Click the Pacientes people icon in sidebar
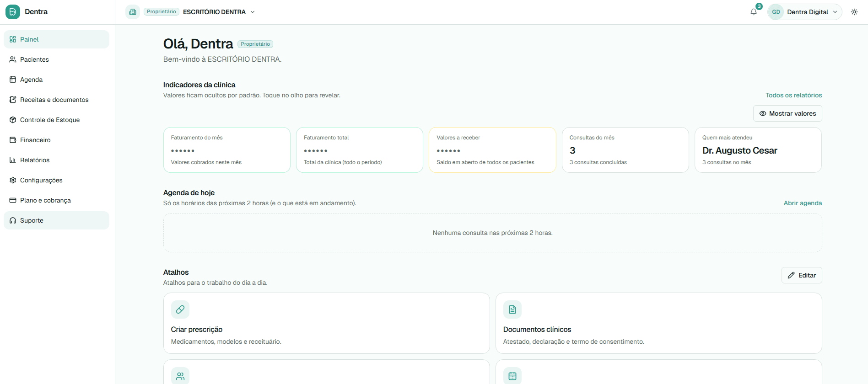The height and width of the screenshot is (384, 868). pos(13,59)
